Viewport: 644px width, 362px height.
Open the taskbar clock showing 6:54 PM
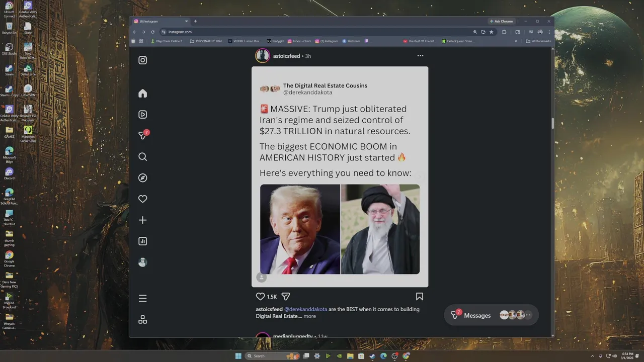point(627,356)
